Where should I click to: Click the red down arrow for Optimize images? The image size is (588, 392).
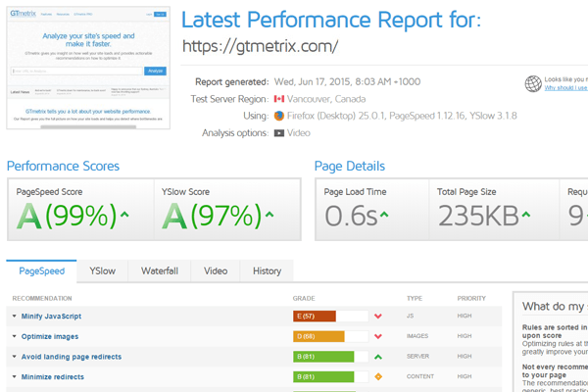coord(377,336)
